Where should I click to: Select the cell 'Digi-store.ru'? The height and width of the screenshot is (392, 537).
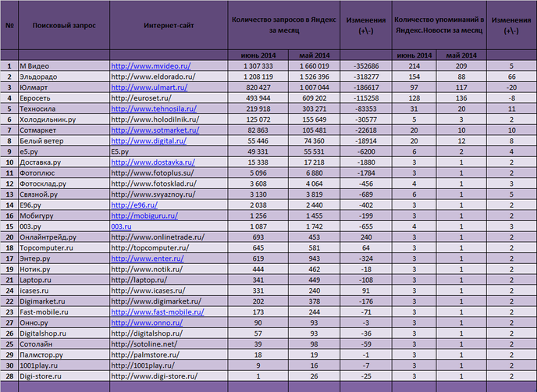click(x=64, y=376)
